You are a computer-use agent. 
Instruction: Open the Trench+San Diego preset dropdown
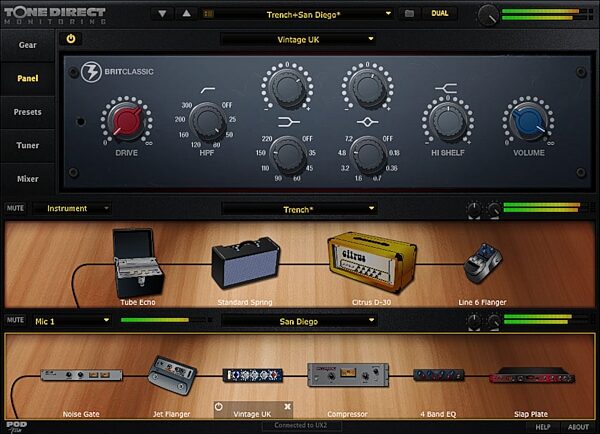[298, 15]
